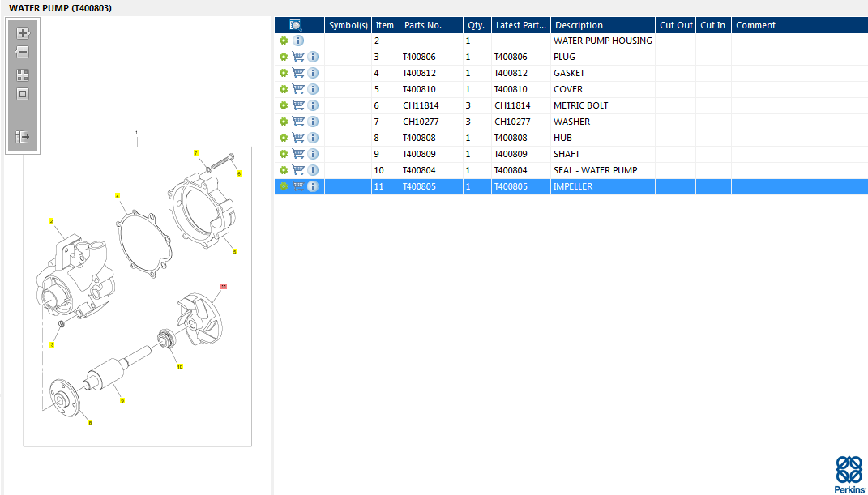Click callout 3 below the plug
The height and width of the screenshot is (495, 868).
point(52,344)
